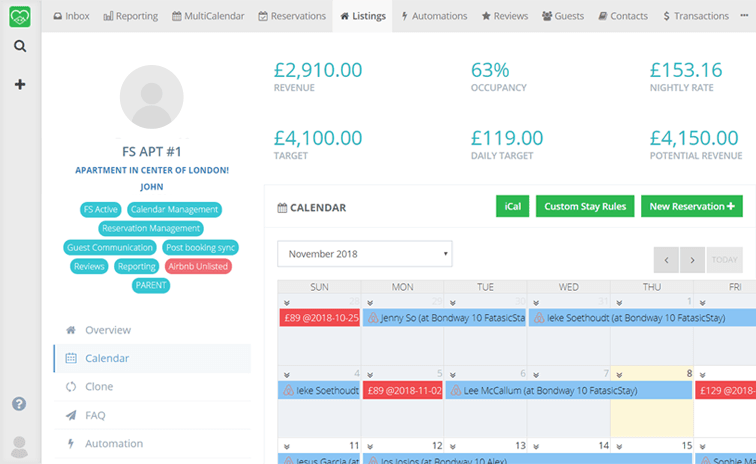Click the Custom Stay Rules button

(585, 206)
